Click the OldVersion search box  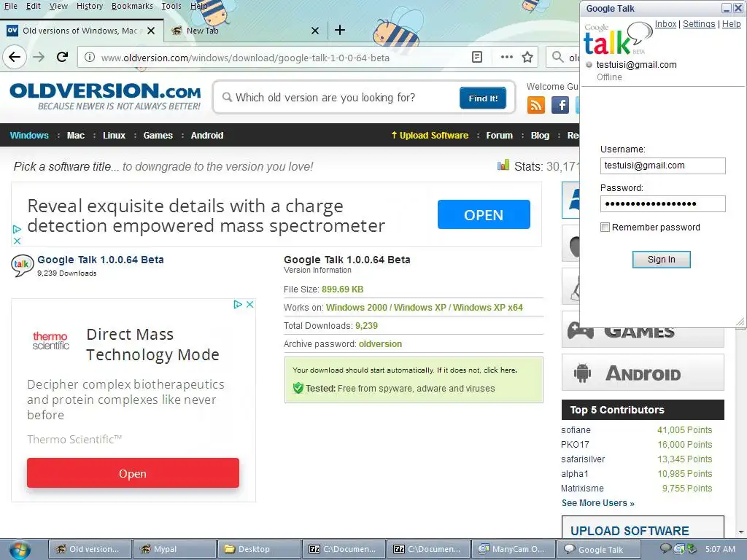(x=338, y=98)
